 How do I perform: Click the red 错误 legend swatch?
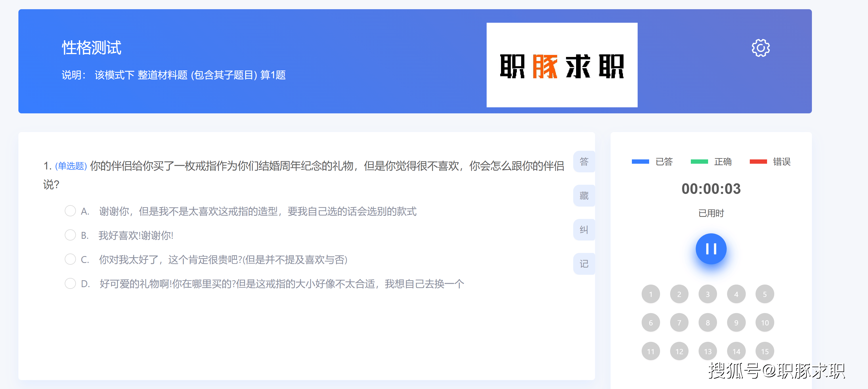point(758,162)
